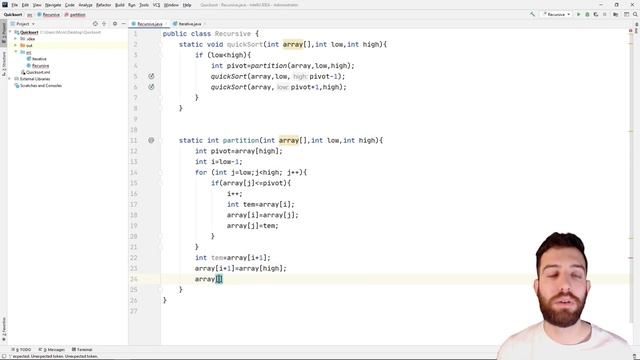Expand External Libraries node
Viewport: 640px width, 360px height.
click(10, 79)
